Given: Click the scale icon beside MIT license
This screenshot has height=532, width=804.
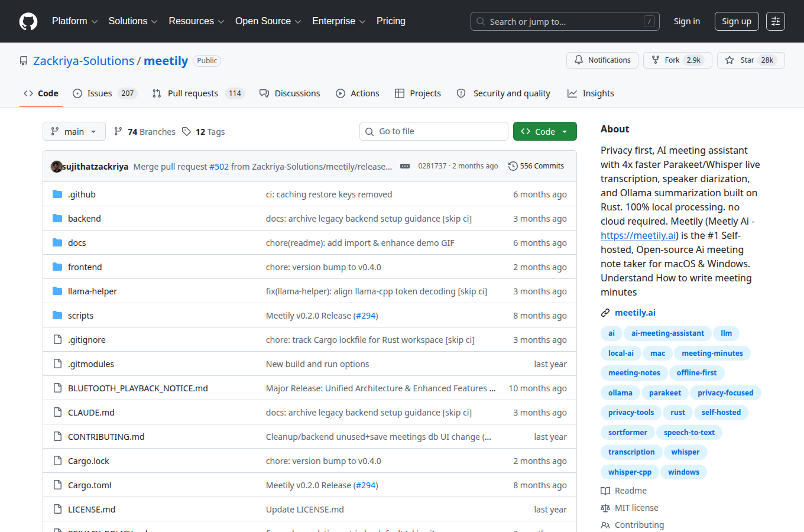Looking at the screenshot, I should [x=605, y=508].
